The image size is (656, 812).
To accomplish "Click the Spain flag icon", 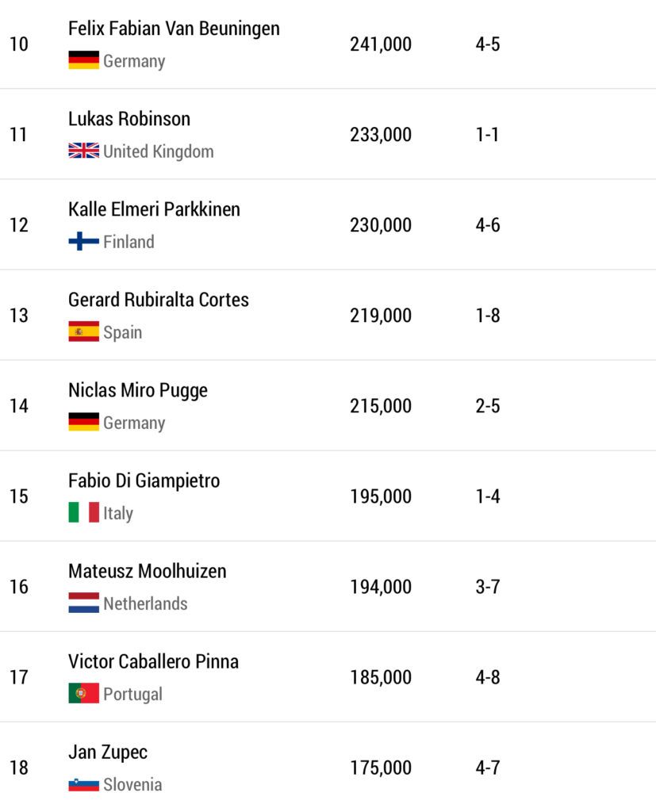I will pyautogui.click(x=83, y=331).
